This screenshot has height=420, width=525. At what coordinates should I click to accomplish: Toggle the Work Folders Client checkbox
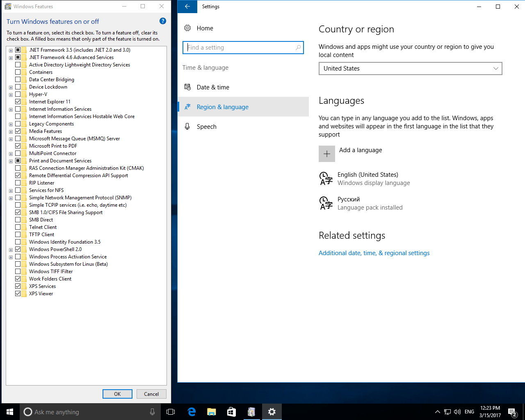18,278
